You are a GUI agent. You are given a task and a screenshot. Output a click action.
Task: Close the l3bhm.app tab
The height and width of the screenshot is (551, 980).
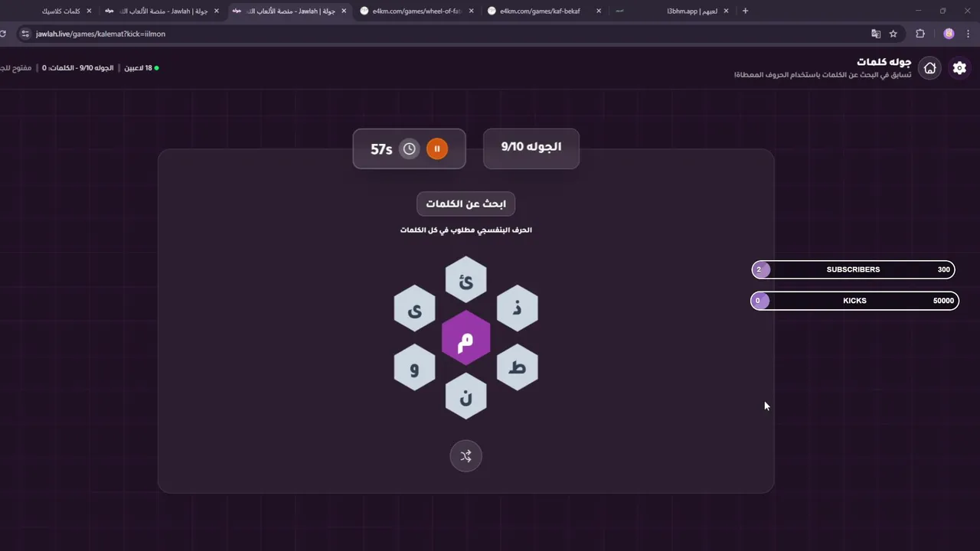725,11
